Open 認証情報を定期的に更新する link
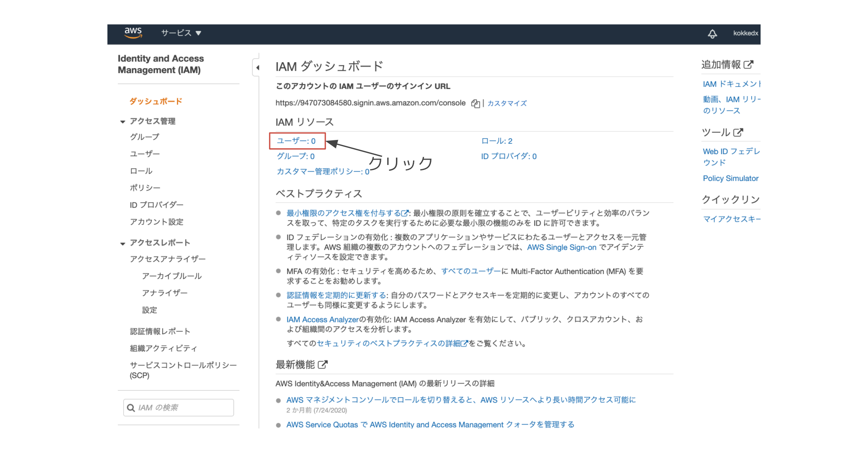The height and width of the screenshot is (452, 868). tap(334, 295)
